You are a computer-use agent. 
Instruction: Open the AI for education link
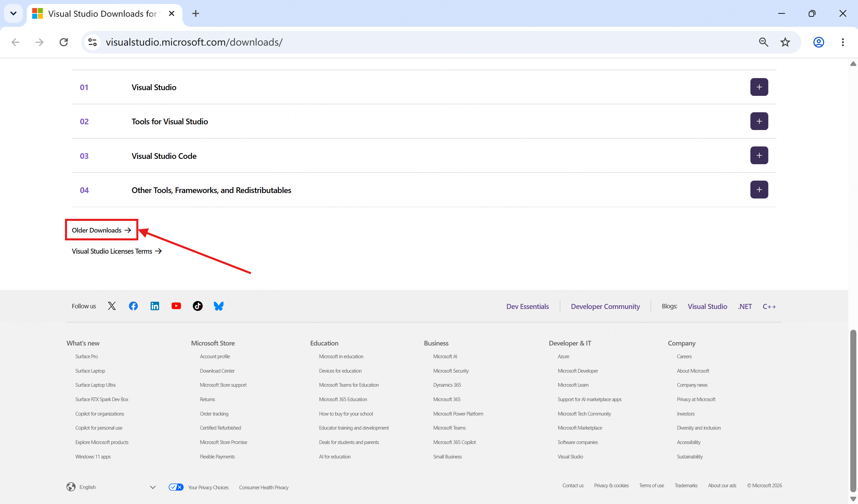335,457
